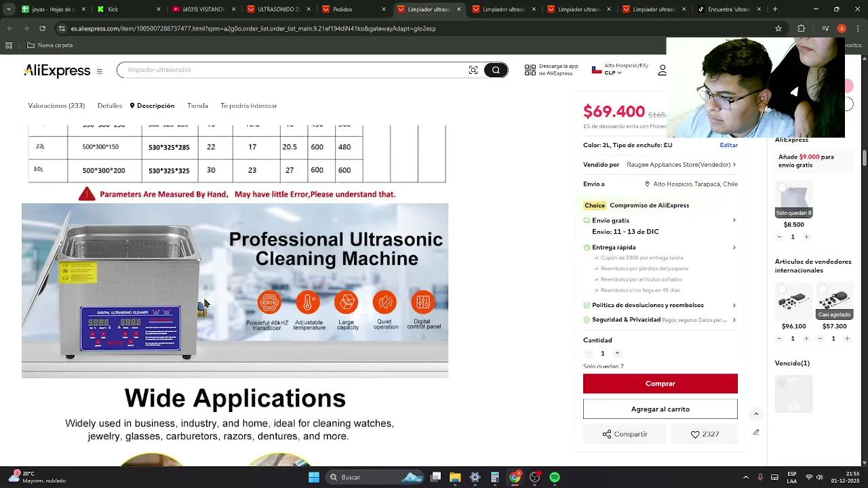Image resolution: width=868 pixels, height=488 pixels.
Task: Bookmark this page with the star icon
Action: point(778,28)
